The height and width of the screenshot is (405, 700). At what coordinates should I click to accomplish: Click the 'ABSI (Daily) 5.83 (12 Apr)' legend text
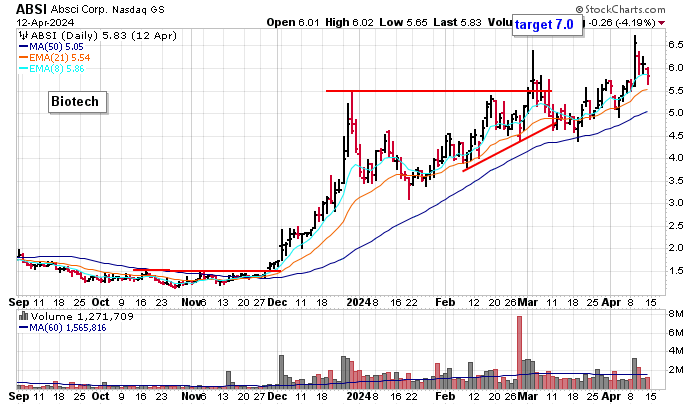coord(104,36)
